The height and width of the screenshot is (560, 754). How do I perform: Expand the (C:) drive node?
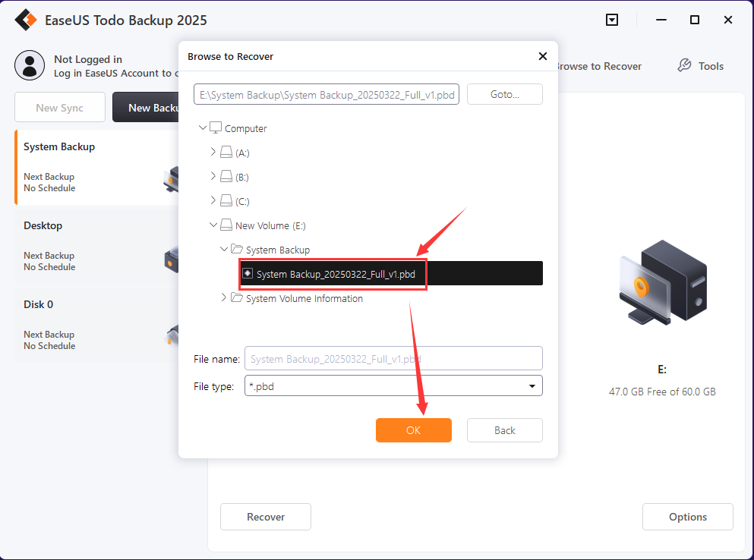pyautogui.click(x=213, y=200)
